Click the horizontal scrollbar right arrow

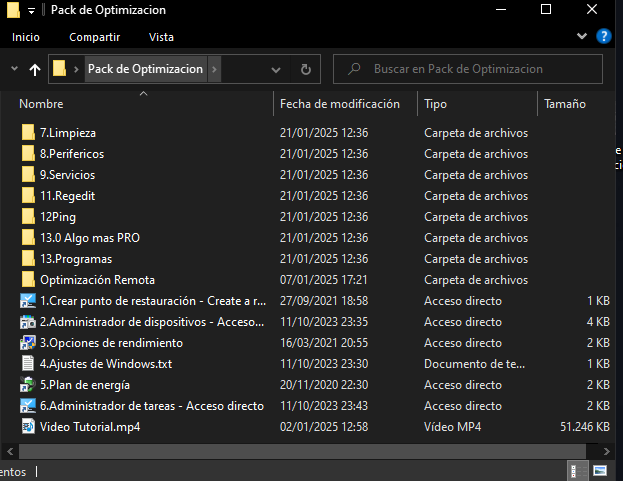[x=606, y=451]
